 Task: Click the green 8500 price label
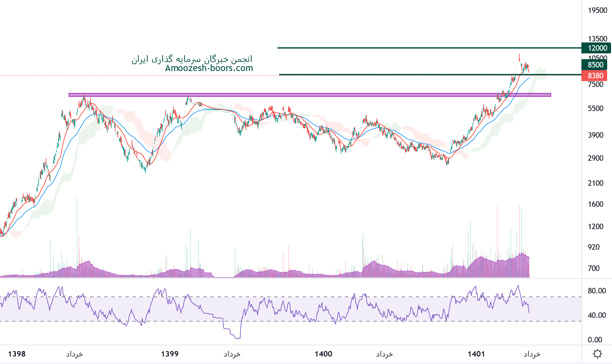click(x=595, y=65)
